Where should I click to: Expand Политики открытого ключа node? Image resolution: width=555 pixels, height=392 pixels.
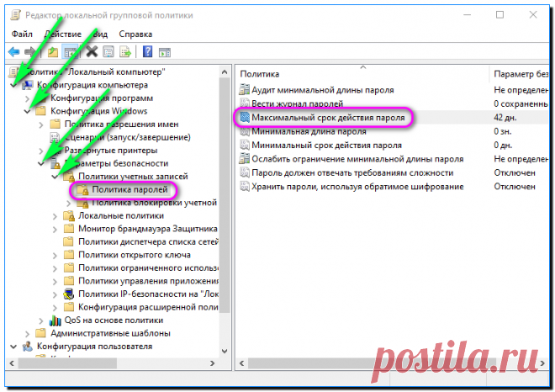coord(55,256)
